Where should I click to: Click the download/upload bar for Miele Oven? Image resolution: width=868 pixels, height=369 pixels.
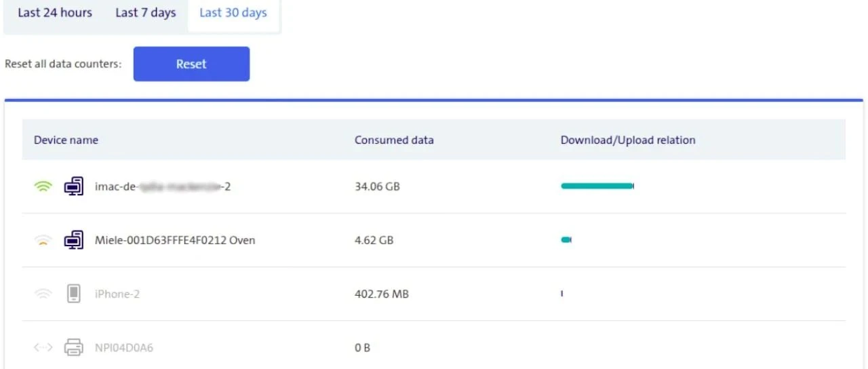pyautogui.click(x=566, y=239)
